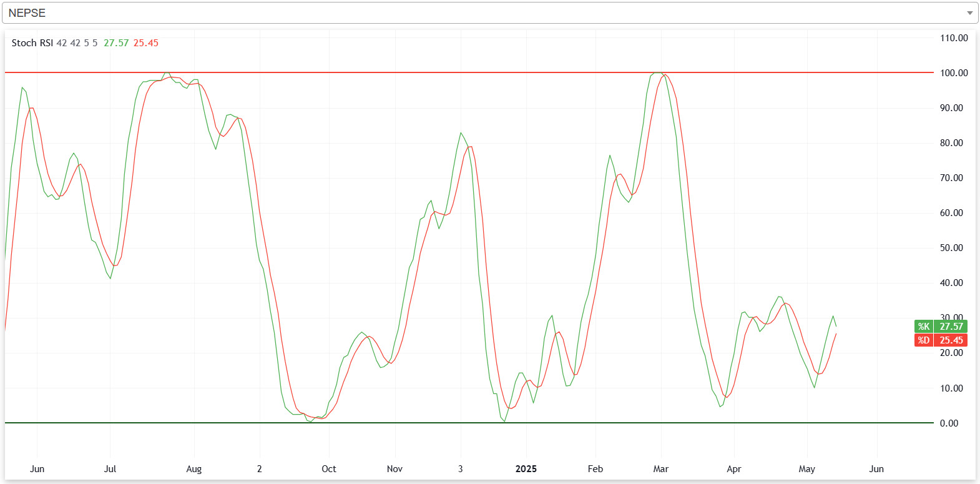Click the Apr label on time axis

click(x=734, y=469)
